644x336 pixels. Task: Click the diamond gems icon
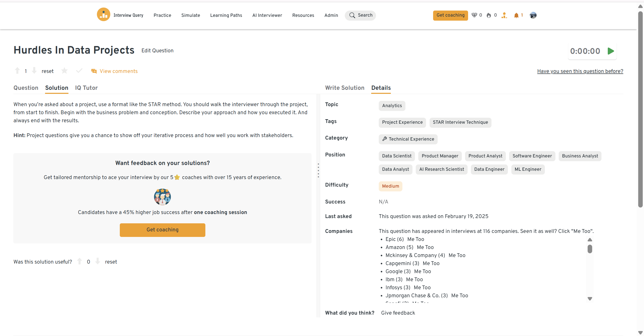(474, 15)
